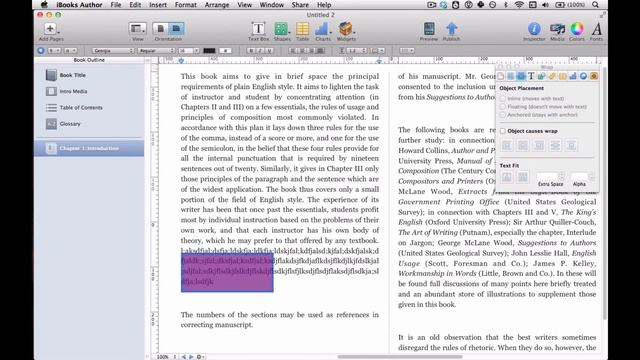This screenshot has height=360, width=640.
Task: Open the paragraph style dropdown
Action: 54,51
